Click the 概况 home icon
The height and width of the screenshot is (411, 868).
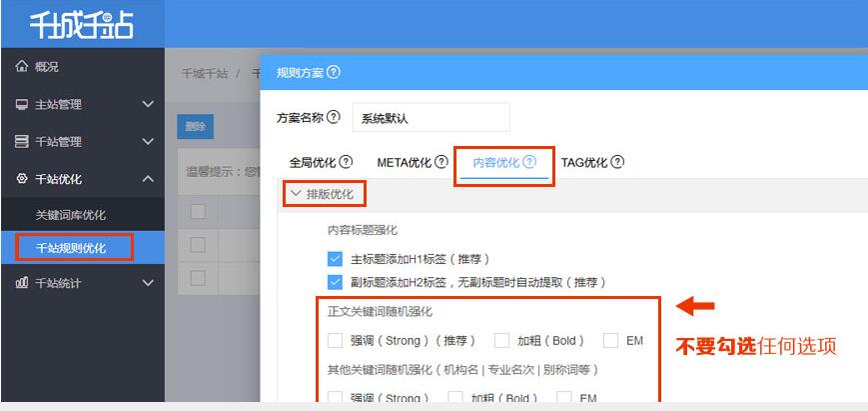click(22, 67)
